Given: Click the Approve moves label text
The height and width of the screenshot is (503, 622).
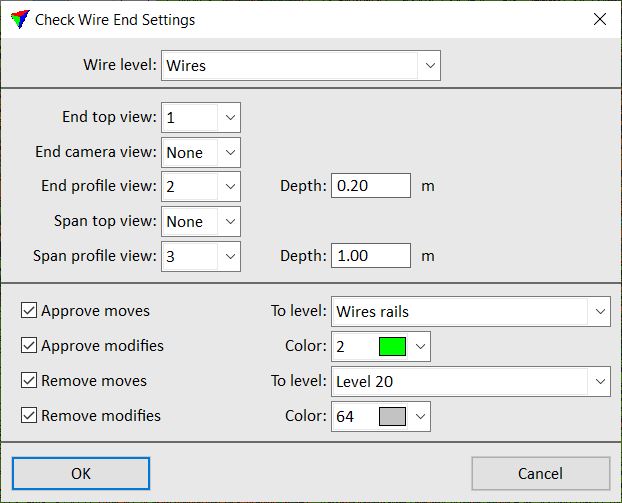Looking at the screenshot, I should point(96,311).
